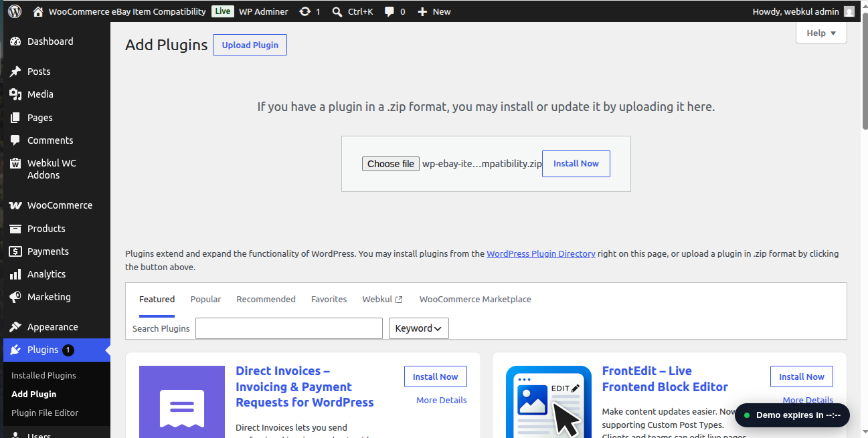868x438 pixels.
Task: Install the FrontEdit plugin
Action: (x=802, y=376)
